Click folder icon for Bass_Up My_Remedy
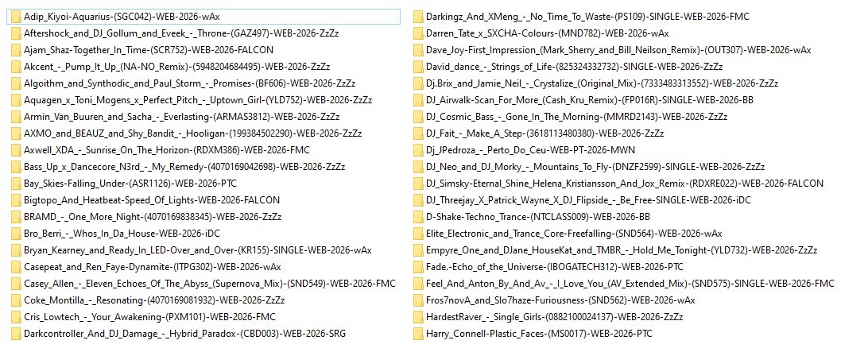This screenshot has height=348, width=868. 16,167
